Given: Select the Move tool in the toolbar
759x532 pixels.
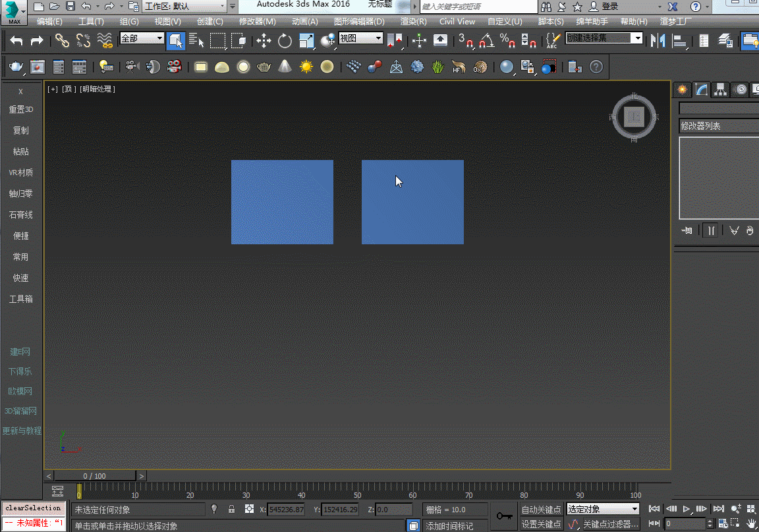Looking at the screenshot, I should 264,41.
